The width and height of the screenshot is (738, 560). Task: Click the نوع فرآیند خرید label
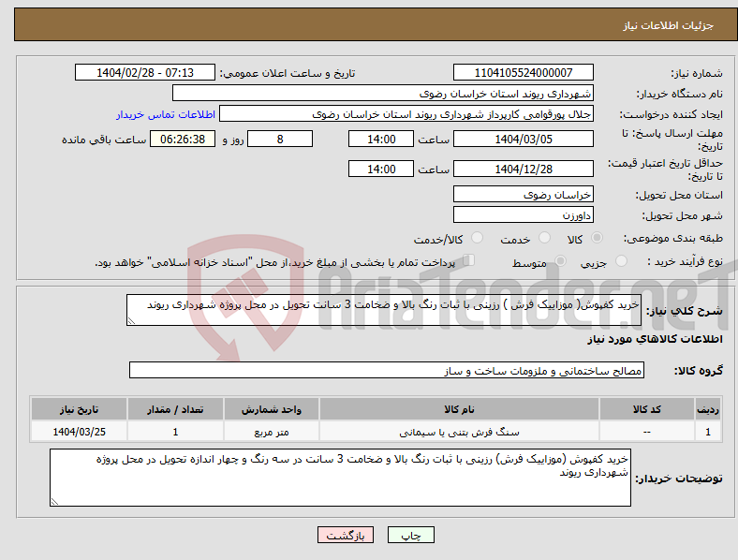[x=686, y=261]
